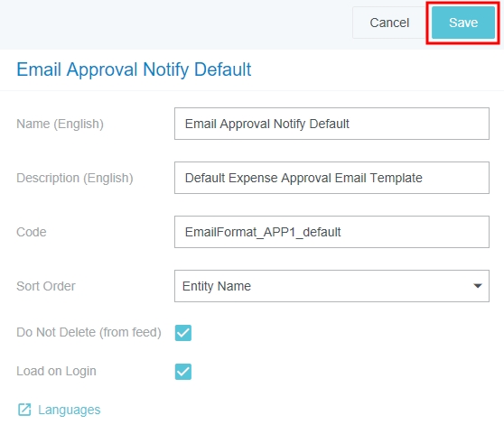
Task: Toggle the Load on Login checkbox
Action: (183, 372)
